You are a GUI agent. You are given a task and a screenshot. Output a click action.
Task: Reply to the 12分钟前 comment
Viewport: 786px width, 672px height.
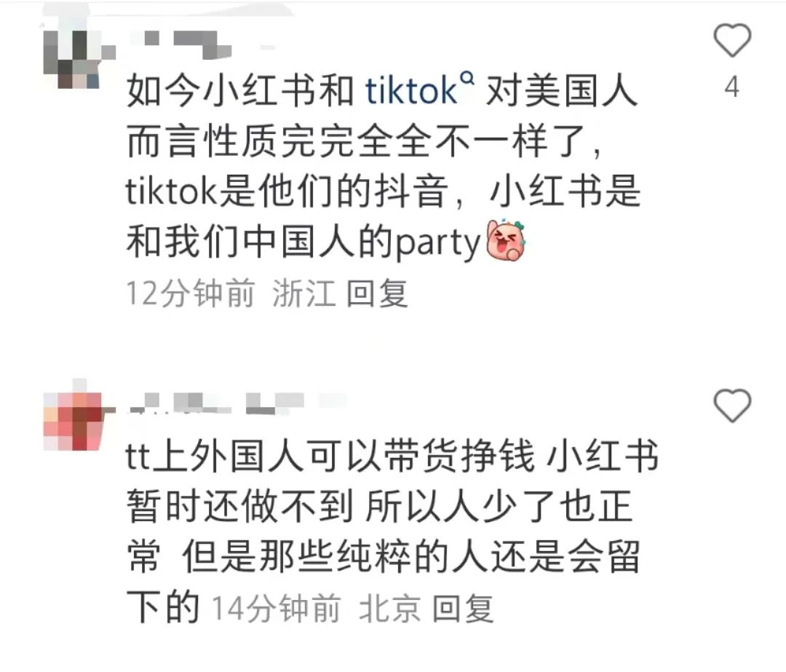pos(377,293)
